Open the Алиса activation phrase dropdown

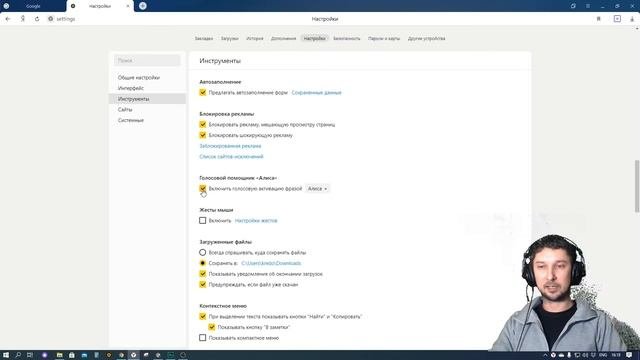317,189
